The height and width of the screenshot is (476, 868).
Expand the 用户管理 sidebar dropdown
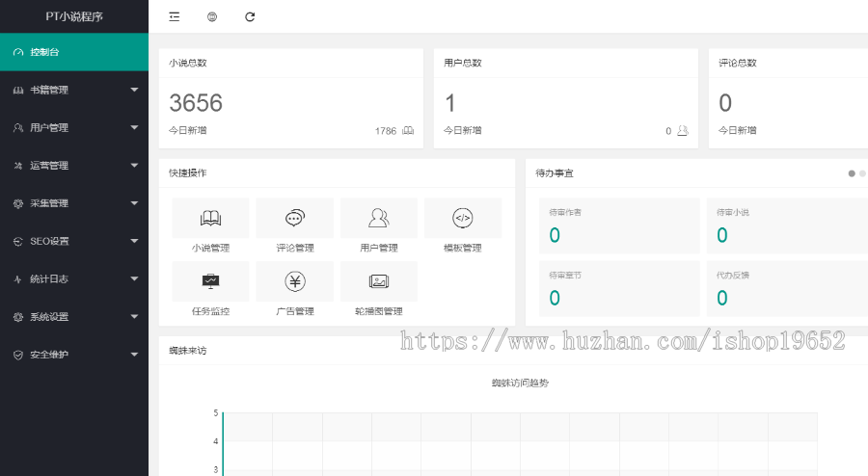[74, 127]
